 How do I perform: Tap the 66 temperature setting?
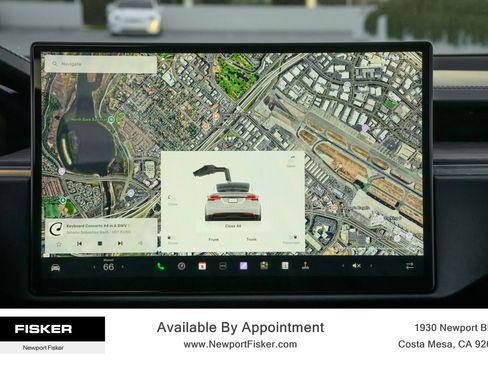108,267
